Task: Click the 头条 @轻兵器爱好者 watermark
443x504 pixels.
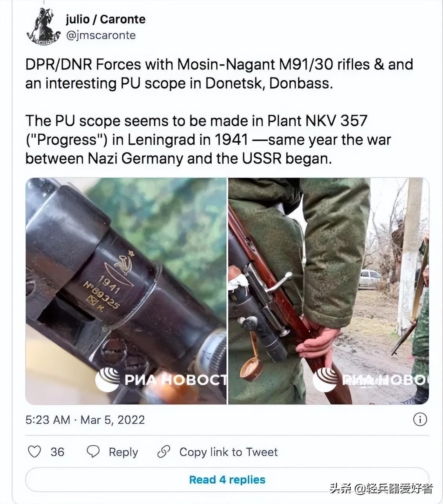Action: 381,488
